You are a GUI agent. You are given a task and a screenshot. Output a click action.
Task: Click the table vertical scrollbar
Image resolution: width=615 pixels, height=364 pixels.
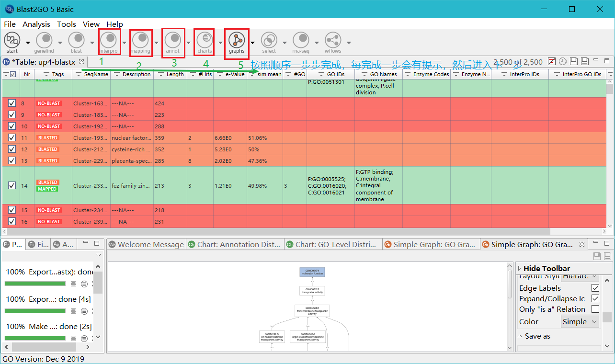[x=610, y=153]
